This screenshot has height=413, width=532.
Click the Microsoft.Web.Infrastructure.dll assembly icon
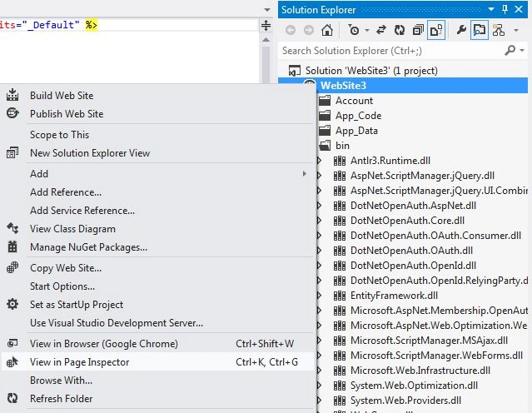pos(340,371)
